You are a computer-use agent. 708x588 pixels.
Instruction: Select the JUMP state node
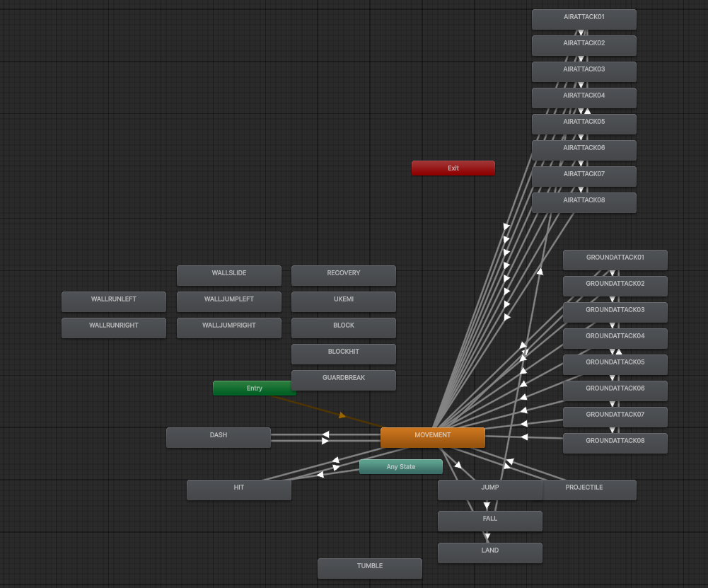pos(489,490)
